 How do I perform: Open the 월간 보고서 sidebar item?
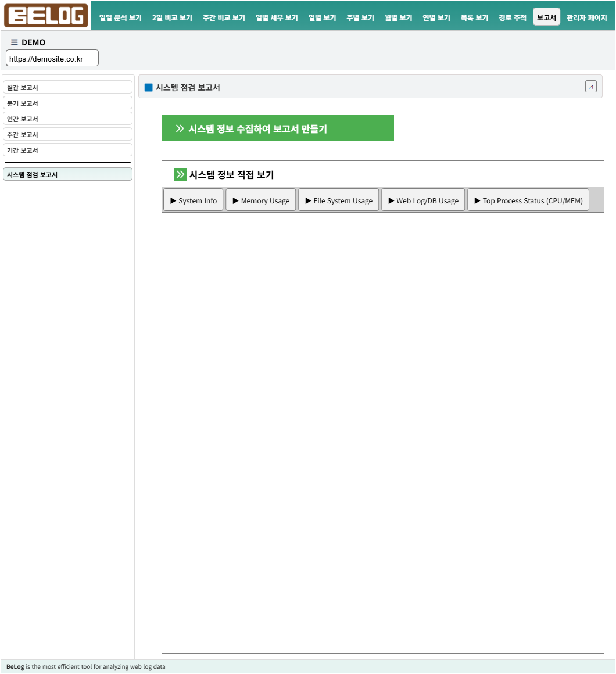[x=67, y=87]
